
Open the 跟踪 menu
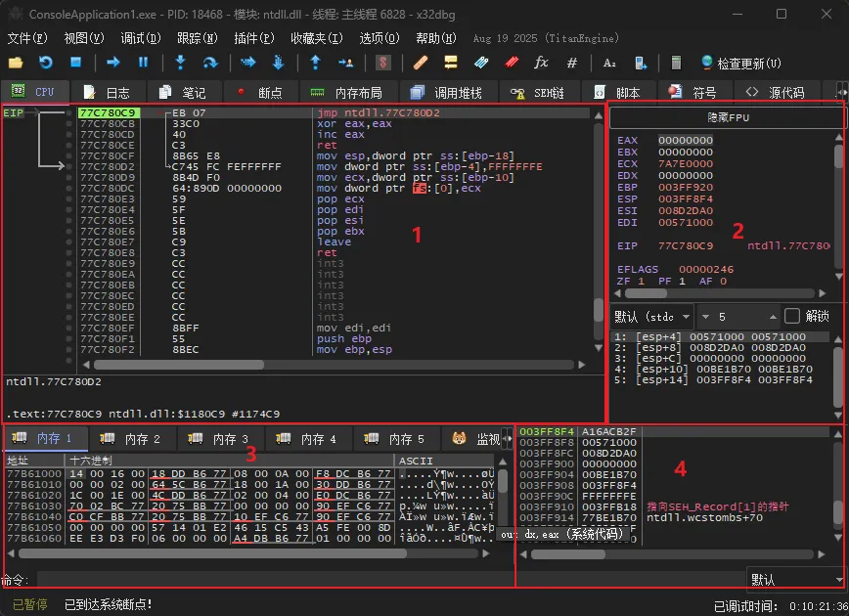pyautogui.click(x=198, y=38)
